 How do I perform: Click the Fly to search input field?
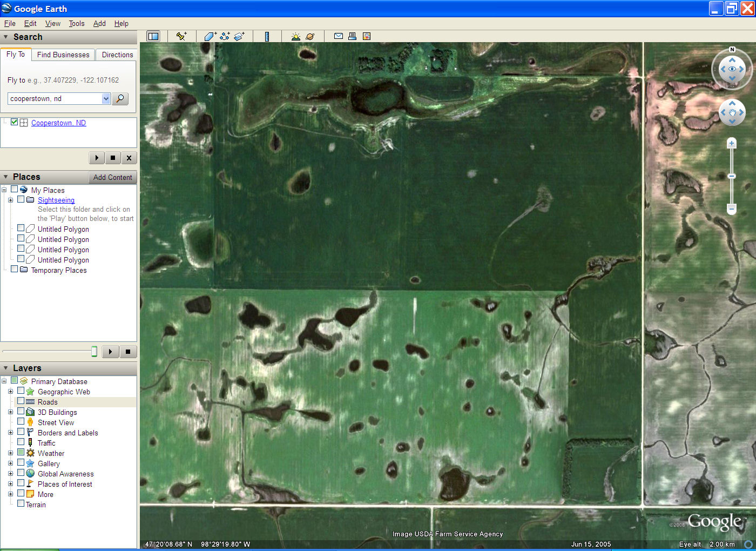(55, 98)
